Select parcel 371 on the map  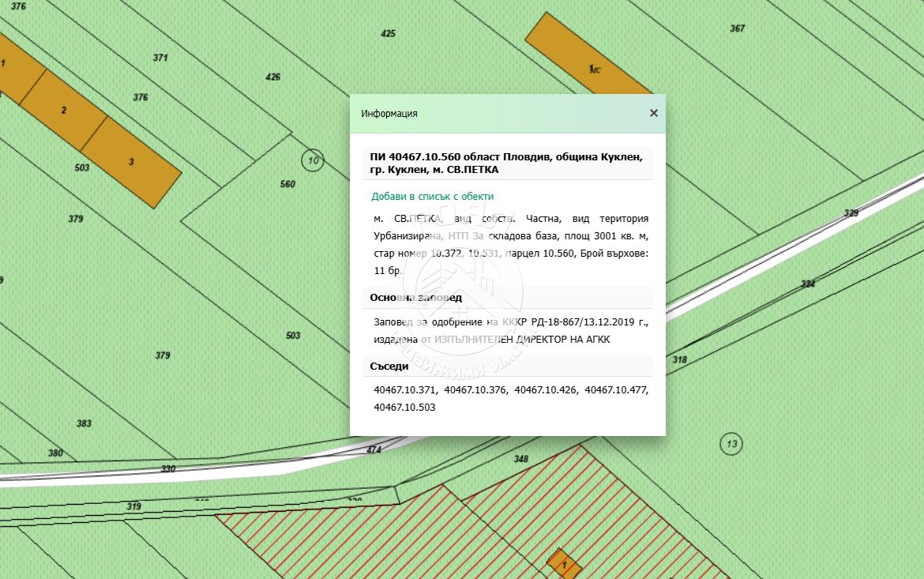160,58
